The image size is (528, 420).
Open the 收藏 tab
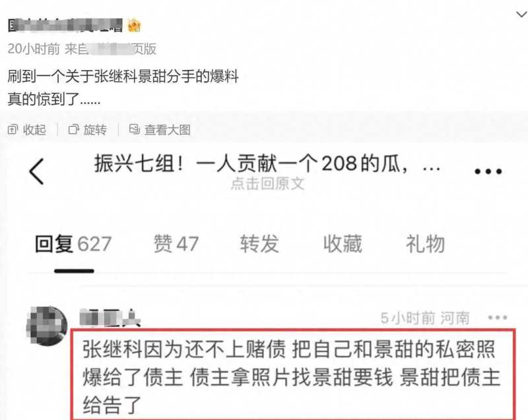pyautogui.click(x=343, y=244)
